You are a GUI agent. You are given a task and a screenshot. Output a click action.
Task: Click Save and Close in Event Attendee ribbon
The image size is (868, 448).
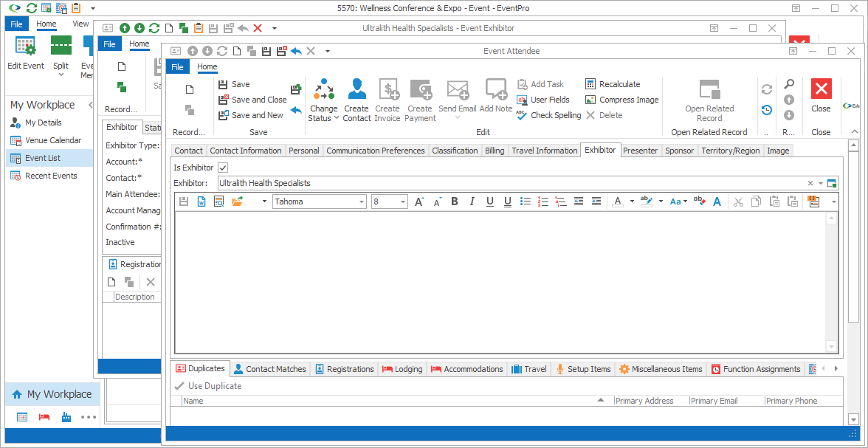253,100
